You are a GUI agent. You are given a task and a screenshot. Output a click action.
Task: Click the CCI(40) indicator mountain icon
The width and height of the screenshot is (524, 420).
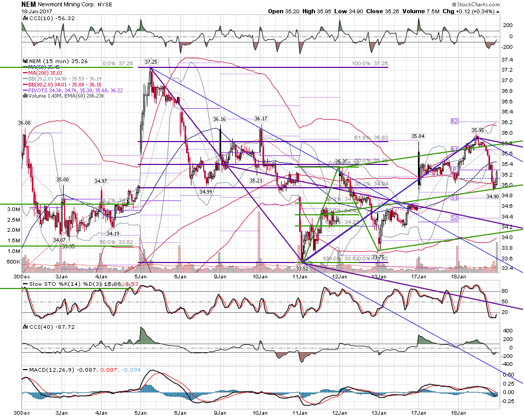point(25,327)
